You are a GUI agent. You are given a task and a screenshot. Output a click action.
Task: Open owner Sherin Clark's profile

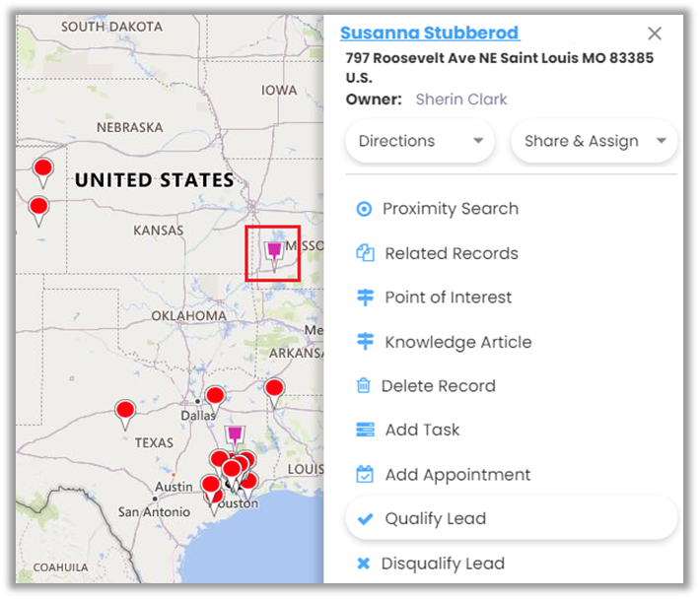pos(461,100)
